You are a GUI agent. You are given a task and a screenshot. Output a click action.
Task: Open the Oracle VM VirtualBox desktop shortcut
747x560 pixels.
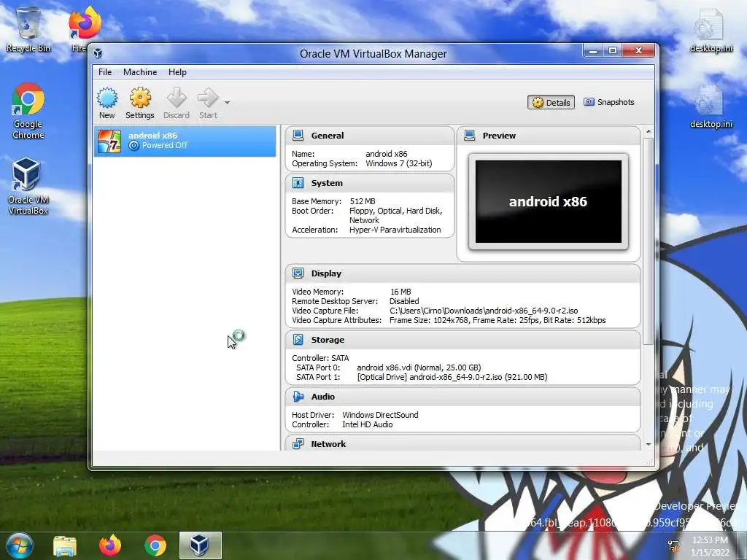click(x=28, y=187)
